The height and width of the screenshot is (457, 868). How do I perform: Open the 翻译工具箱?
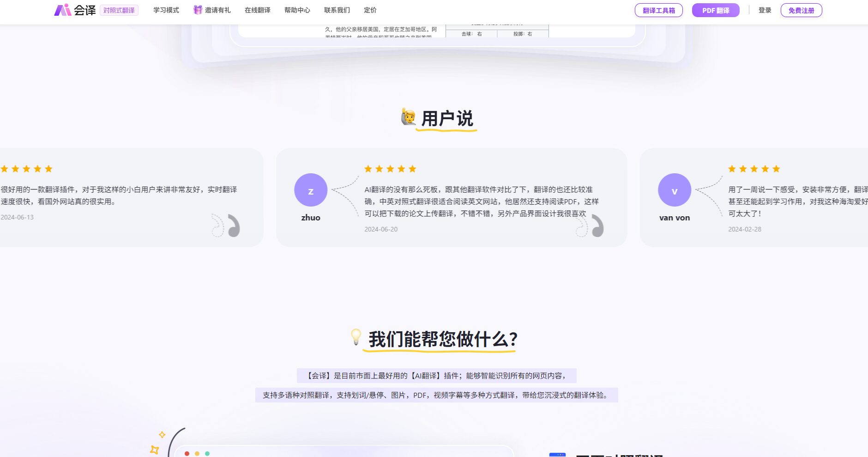(x=659, y=10)
